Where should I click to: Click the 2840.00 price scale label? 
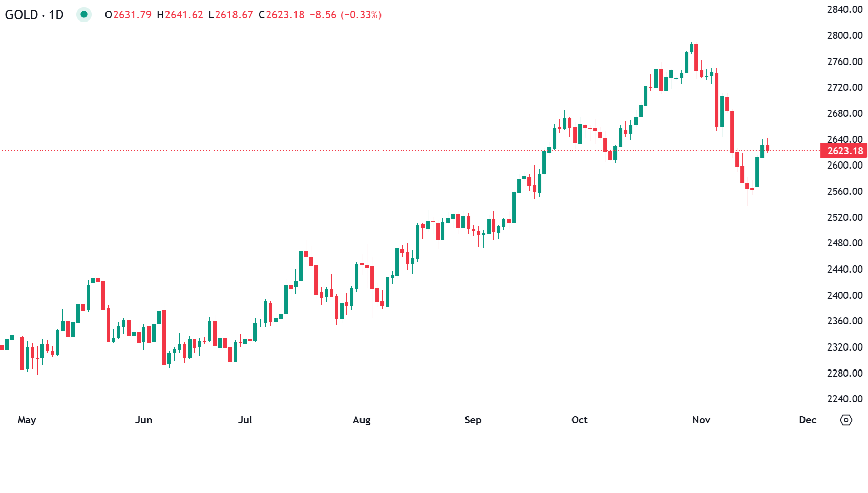click(x=844, y=9)
